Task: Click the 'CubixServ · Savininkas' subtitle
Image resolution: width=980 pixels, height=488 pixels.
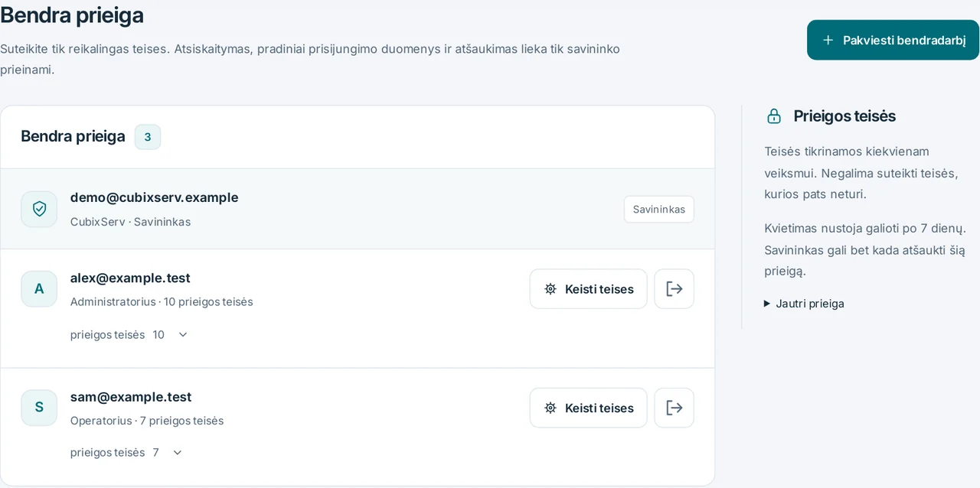Action: (x=130, y=222)
